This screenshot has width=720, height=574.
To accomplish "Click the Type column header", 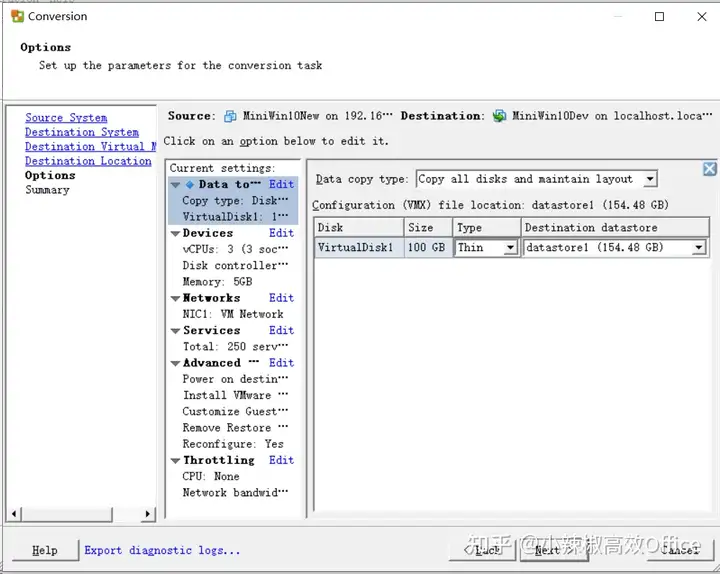I will 486,228.
